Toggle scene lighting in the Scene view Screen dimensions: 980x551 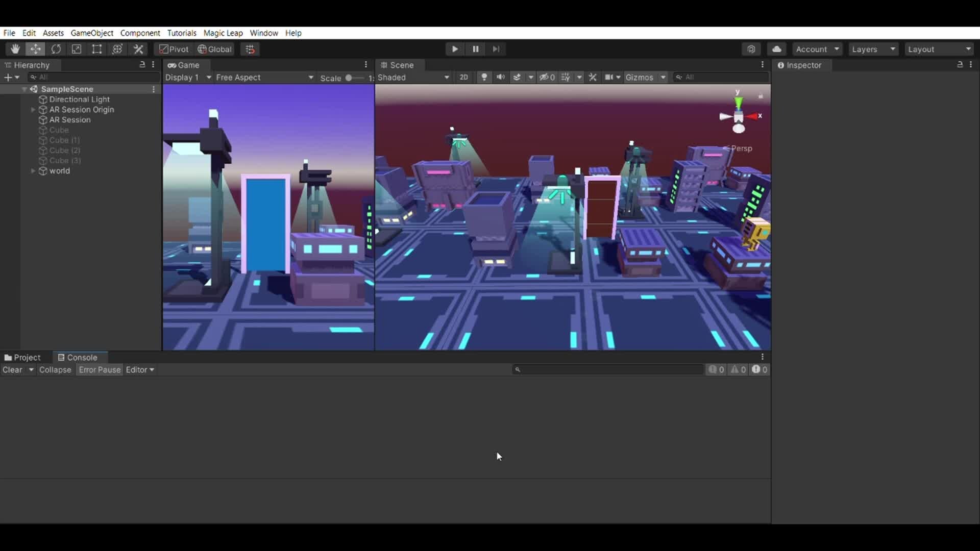pos(483,77)
